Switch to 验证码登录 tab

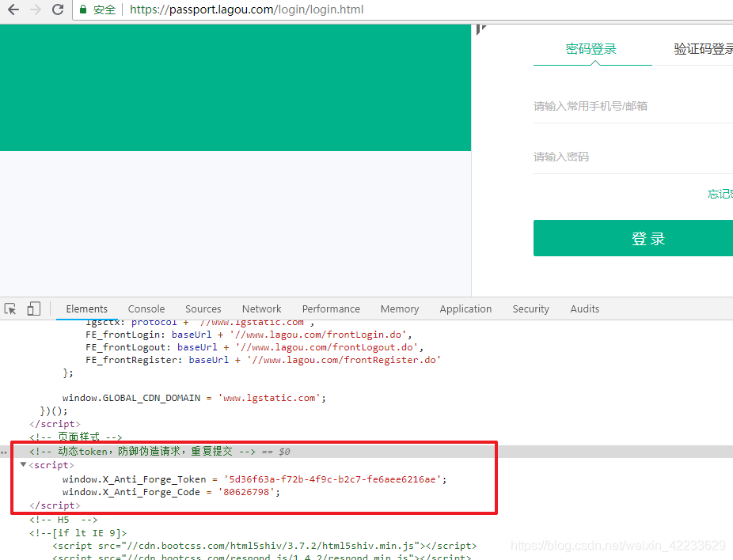coord(703,48)
